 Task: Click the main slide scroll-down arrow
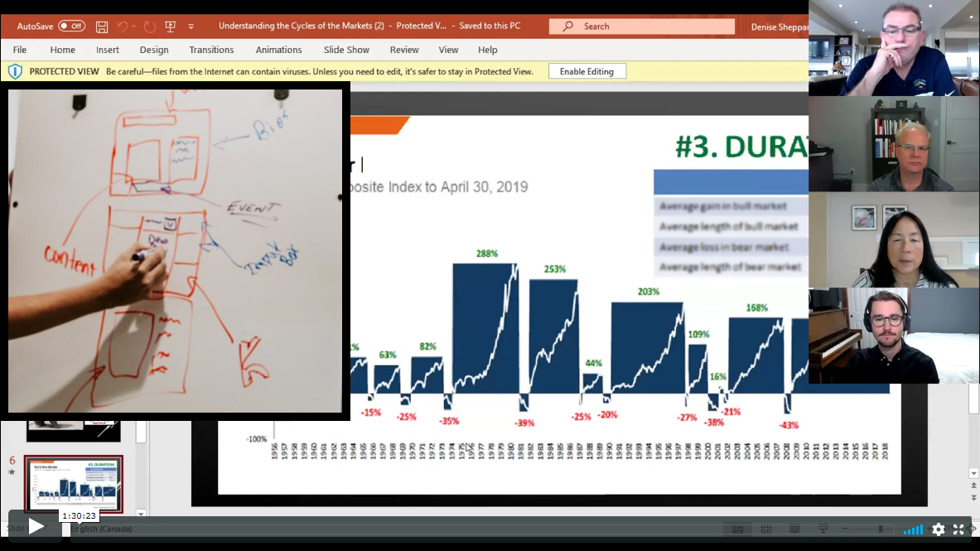point(973,473)
